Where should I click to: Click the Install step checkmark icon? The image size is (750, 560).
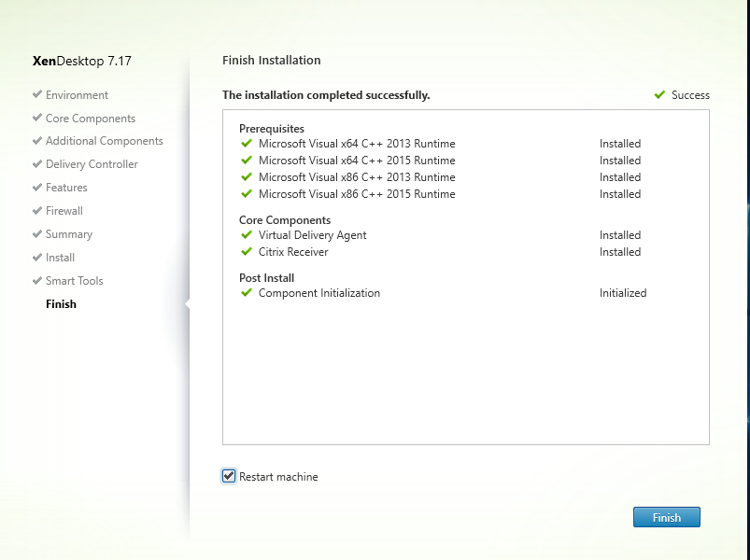[x=37, y=257]
